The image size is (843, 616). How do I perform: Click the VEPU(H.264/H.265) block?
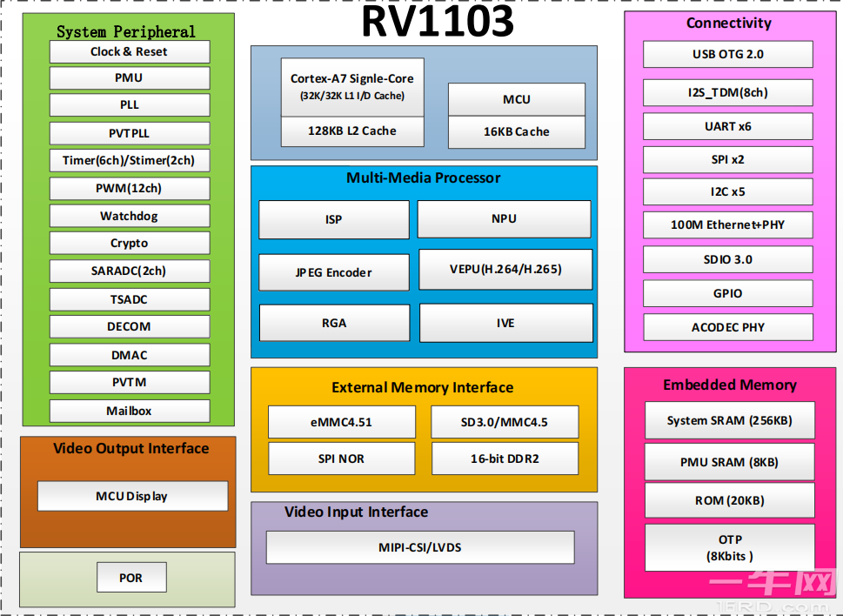click(x=504, y=269)
